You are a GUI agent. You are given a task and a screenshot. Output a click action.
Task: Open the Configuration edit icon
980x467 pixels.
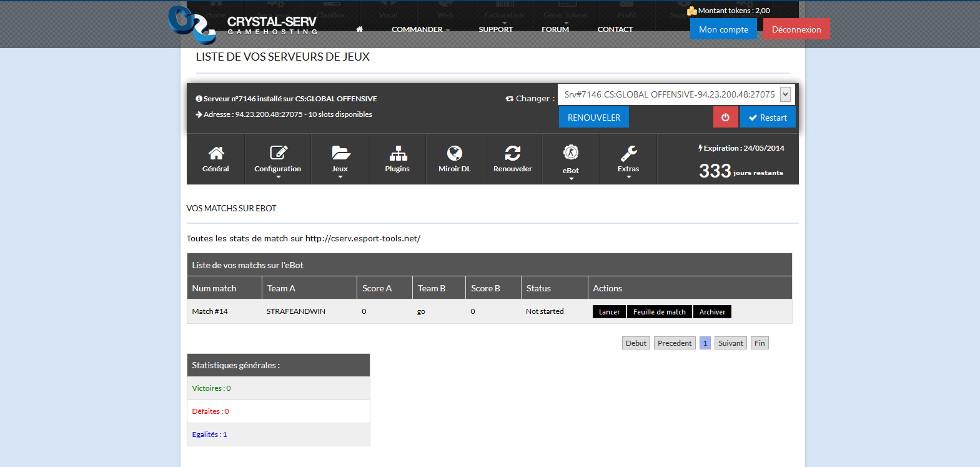(x=278, y=153)
